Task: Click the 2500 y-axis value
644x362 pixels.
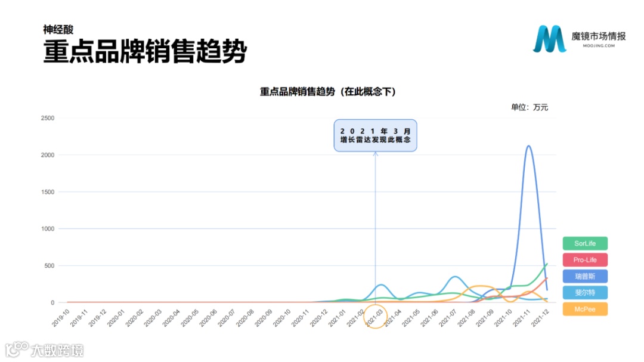Action: coord(48,118)
